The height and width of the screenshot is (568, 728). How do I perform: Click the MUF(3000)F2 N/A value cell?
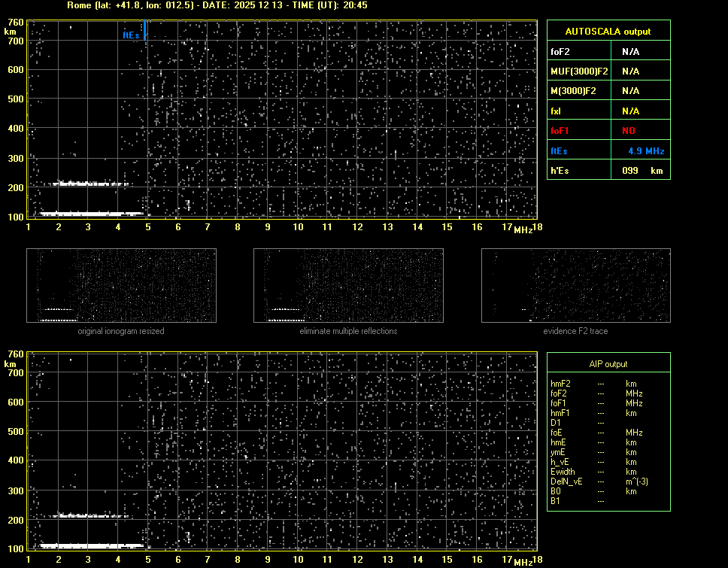tap(630, 71)
